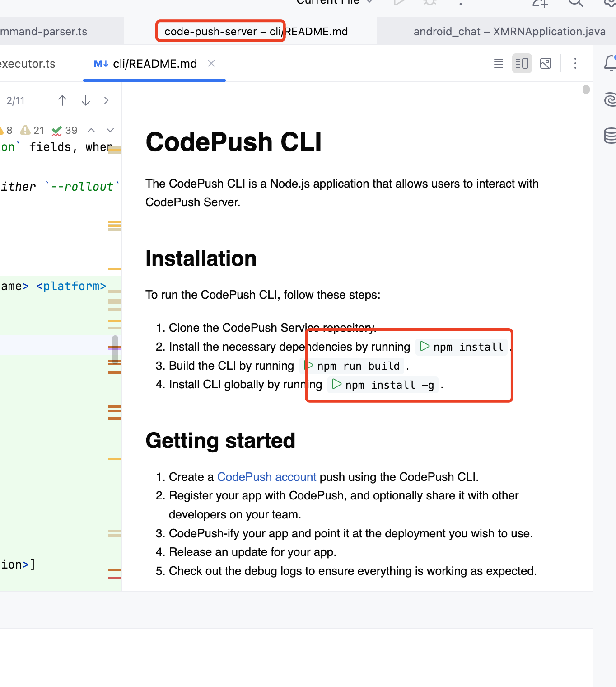This screenshot has width=616, height=687.
Task: Switch to the Preview only view icon
Action: tap(546, 63)
